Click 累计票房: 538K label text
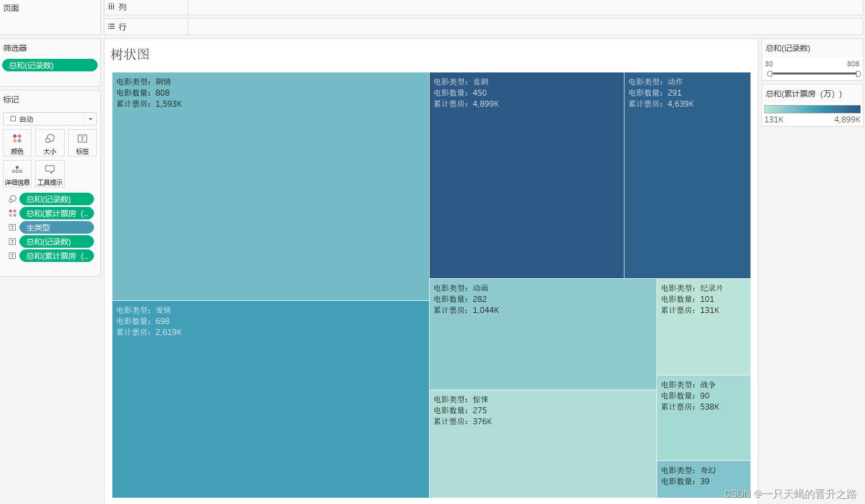 click(690, 407)
